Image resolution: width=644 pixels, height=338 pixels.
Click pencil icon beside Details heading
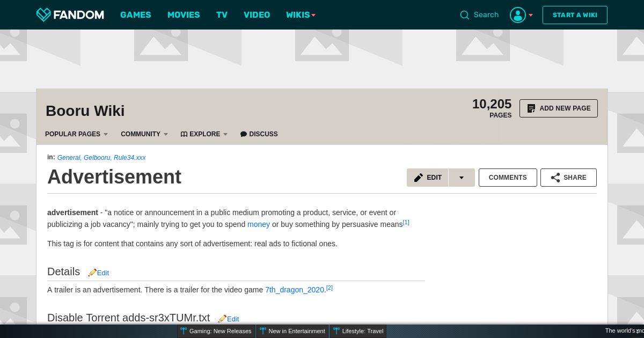click(92, 273)
